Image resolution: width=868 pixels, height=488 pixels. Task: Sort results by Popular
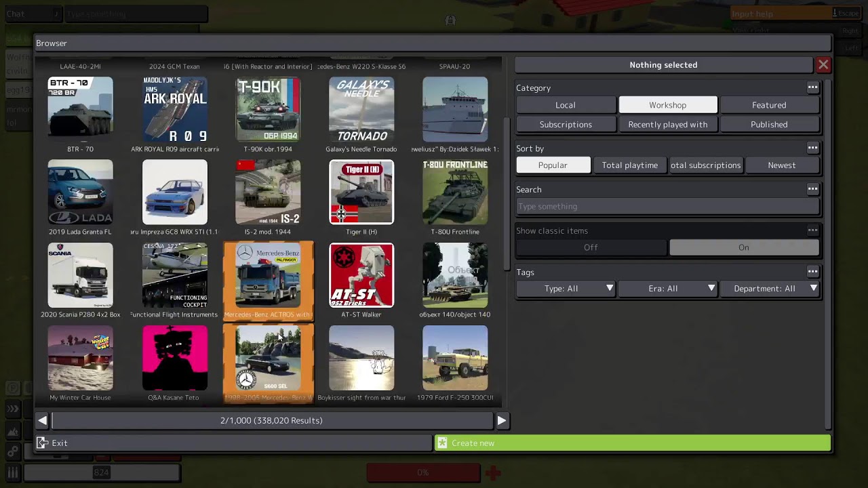[553, 165]
